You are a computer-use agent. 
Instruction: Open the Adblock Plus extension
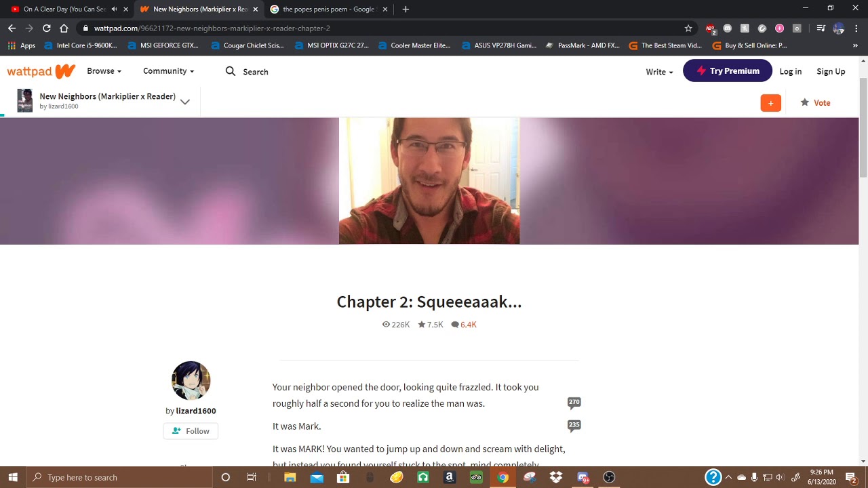[x=710, y=28]
